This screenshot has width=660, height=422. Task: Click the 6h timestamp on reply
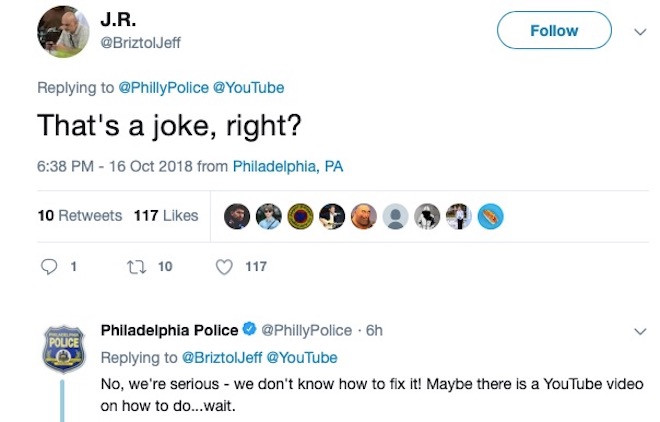(x=374, y=330)
